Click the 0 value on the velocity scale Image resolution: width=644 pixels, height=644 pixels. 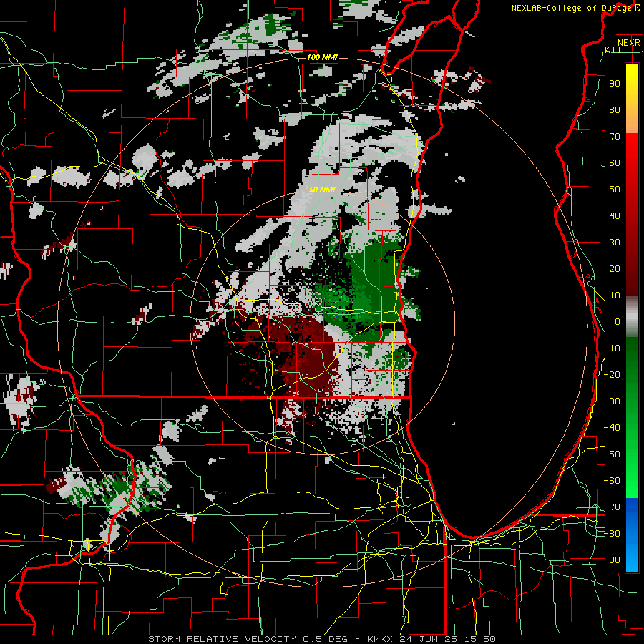tap(618, 321)
